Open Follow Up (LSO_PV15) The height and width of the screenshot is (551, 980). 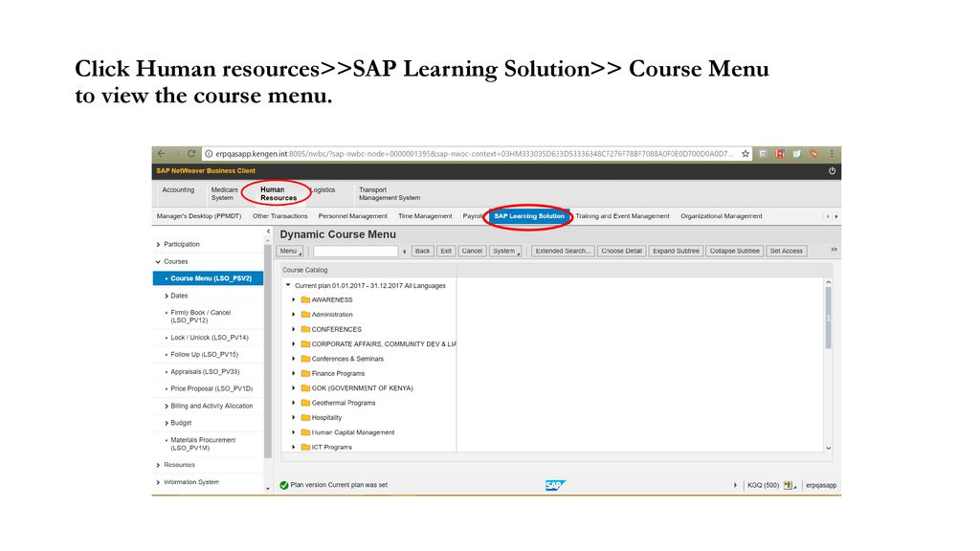(x=205, y=354)
